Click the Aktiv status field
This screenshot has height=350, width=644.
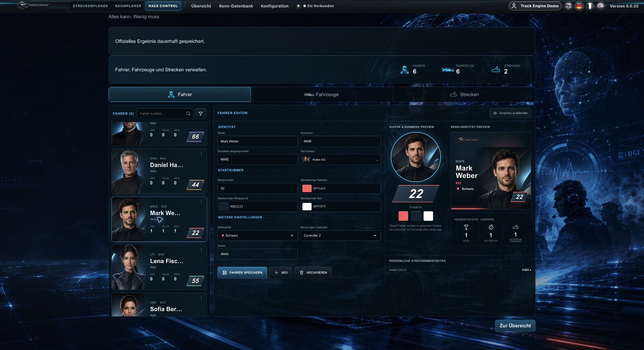point(258,254)
